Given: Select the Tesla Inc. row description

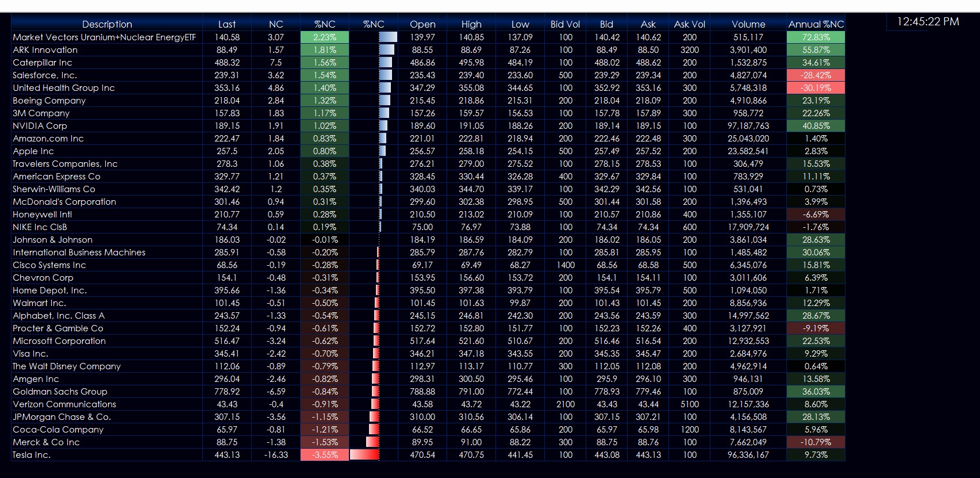Looking at the screenshot, I should tap(32, 455).
